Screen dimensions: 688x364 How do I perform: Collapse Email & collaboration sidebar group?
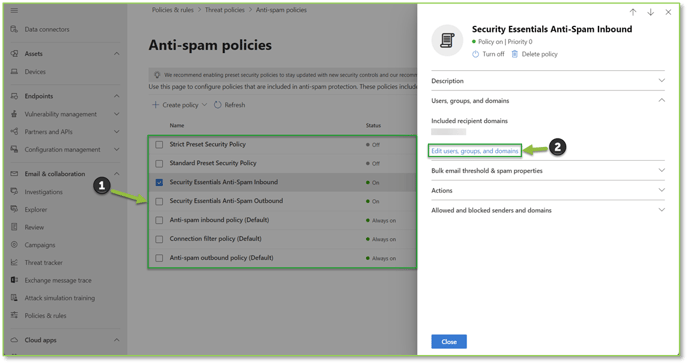(x=117, y=174)
